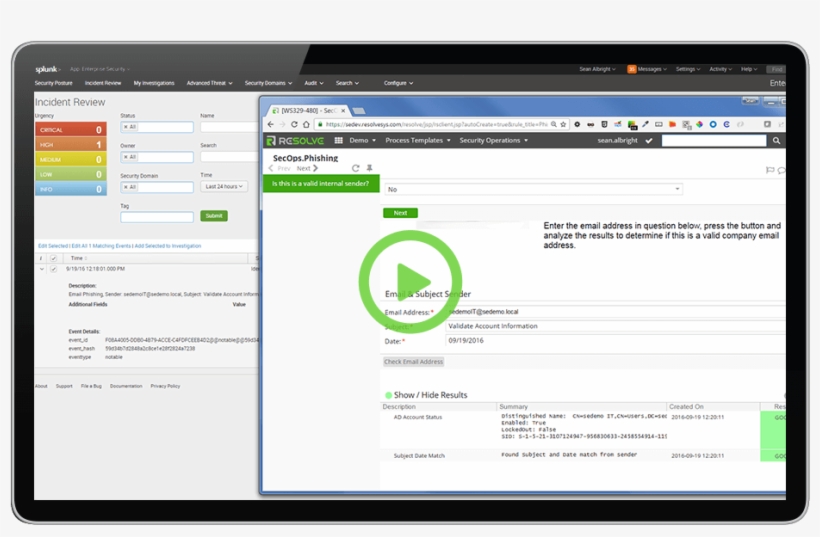
Task: Go to the previous wizard step with Prev
Action: coord(279,168)
